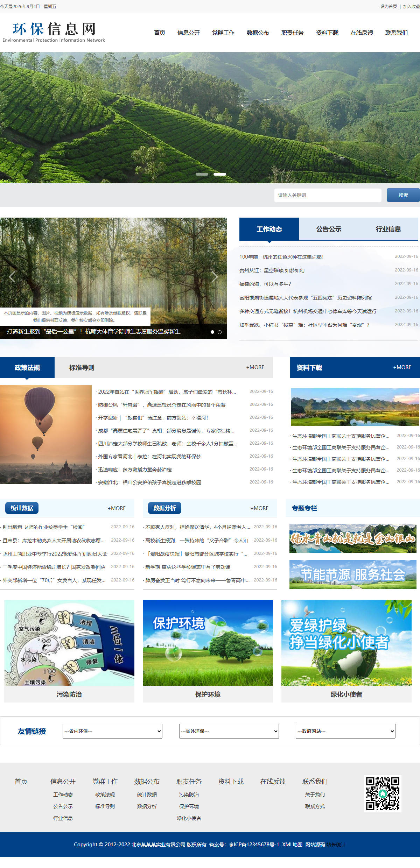The image size is (420, 868).
Task: Click the next slide arrow on news carousel
Action: [x=215, y=277]
